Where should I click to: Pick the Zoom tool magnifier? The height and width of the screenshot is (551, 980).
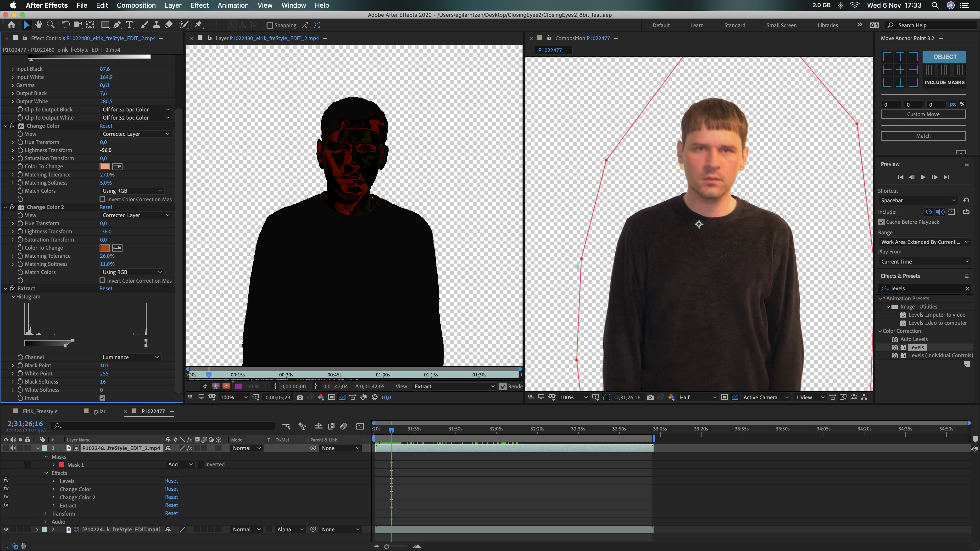pos(50,25)
